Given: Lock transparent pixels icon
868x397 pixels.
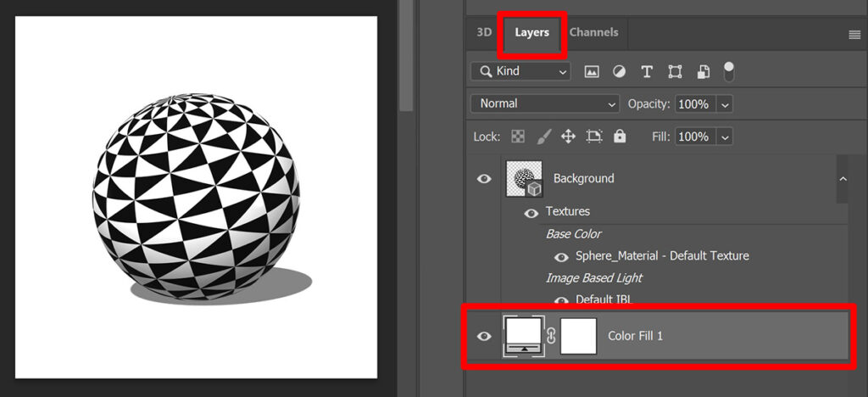Looking at the screenshot, I should point(518,137).
